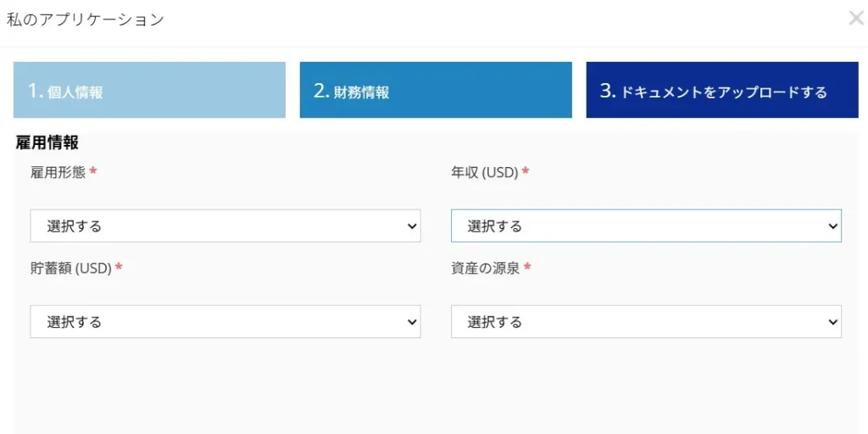The height and width of the screenshot is (434, 868).
Task: Expand the 資産の源泉 select box
Action: (645, 322)
